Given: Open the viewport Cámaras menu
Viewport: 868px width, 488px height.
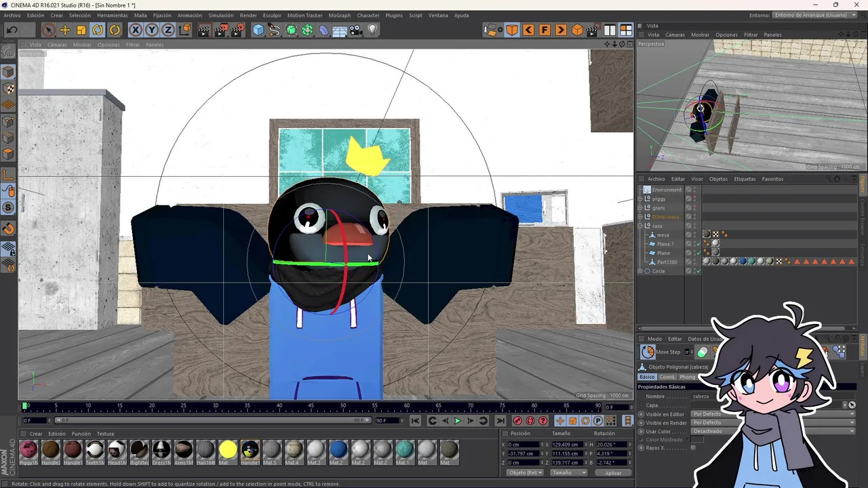Looking at the screenshot, I should click(x=57, y=45).
